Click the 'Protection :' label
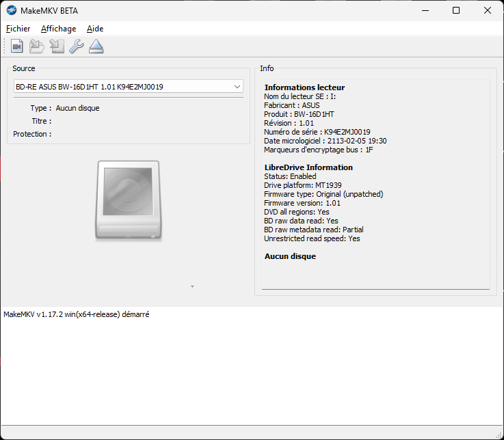This screenshot has width=504, height=440. 32,134
